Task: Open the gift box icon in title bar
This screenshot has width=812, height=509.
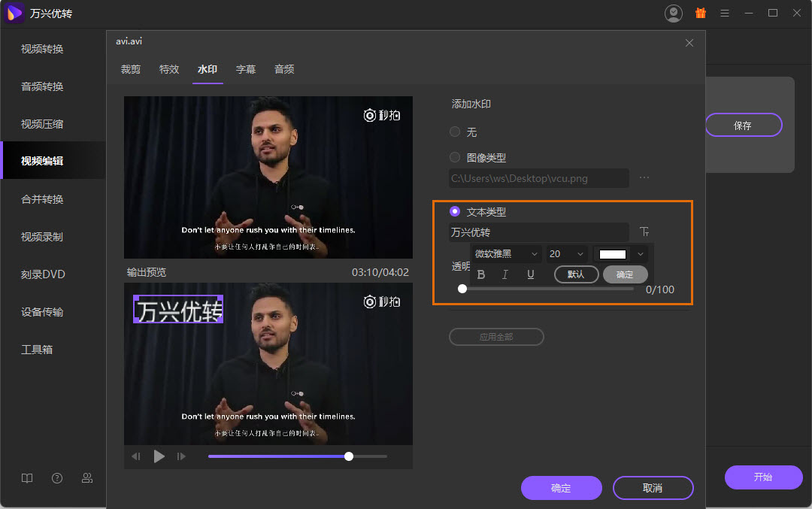Action: point(700,13)
